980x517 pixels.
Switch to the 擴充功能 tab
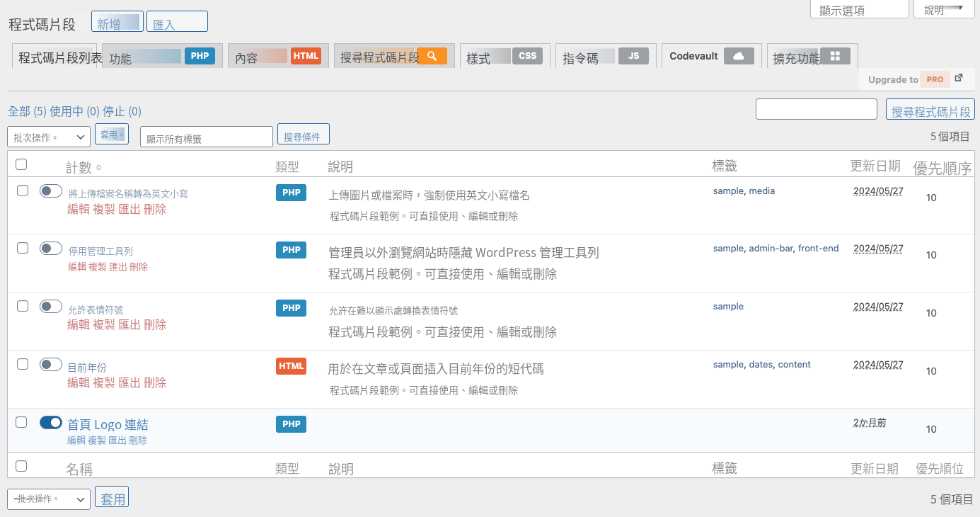tap(812, 56)
